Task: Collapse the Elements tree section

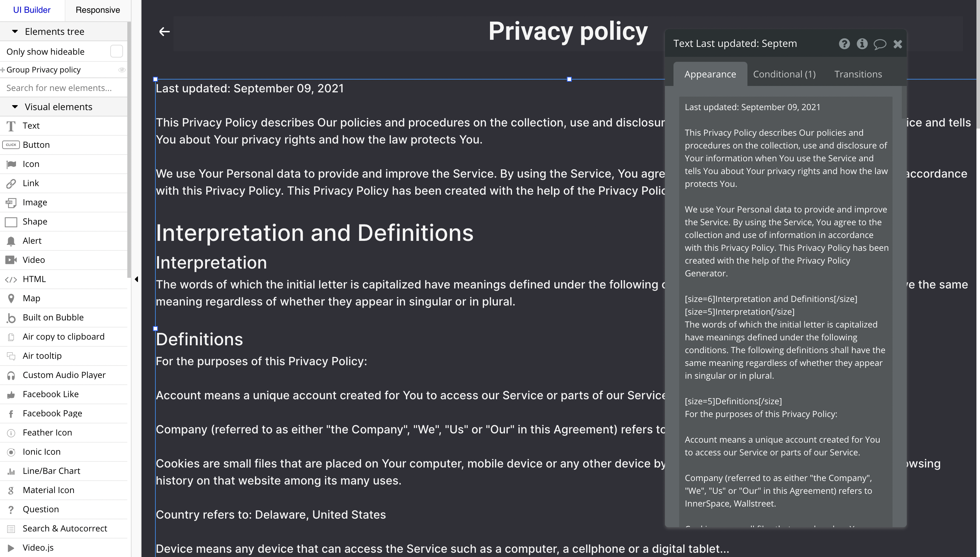Action: coord(15,31)
